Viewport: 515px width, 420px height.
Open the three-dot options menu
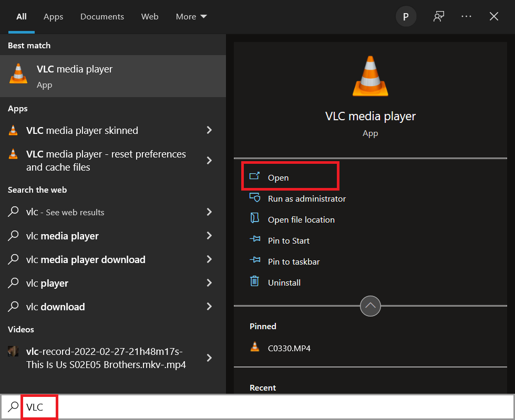tap(466, 16)
